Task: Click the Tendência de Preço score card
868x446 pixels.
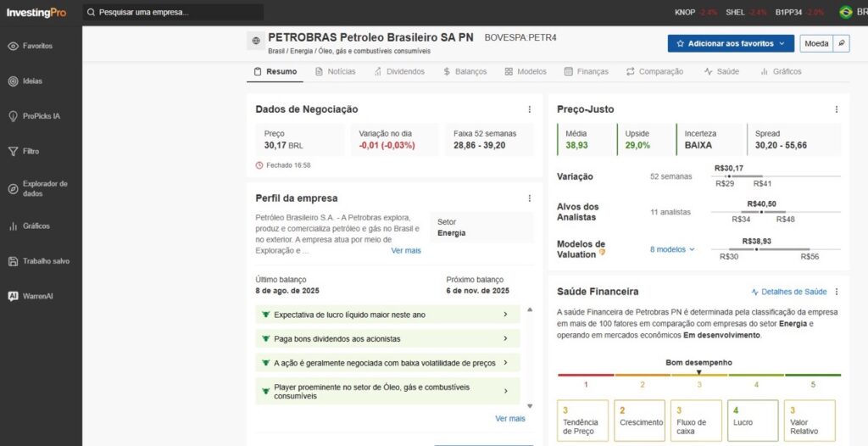Action: coord(582,421)
